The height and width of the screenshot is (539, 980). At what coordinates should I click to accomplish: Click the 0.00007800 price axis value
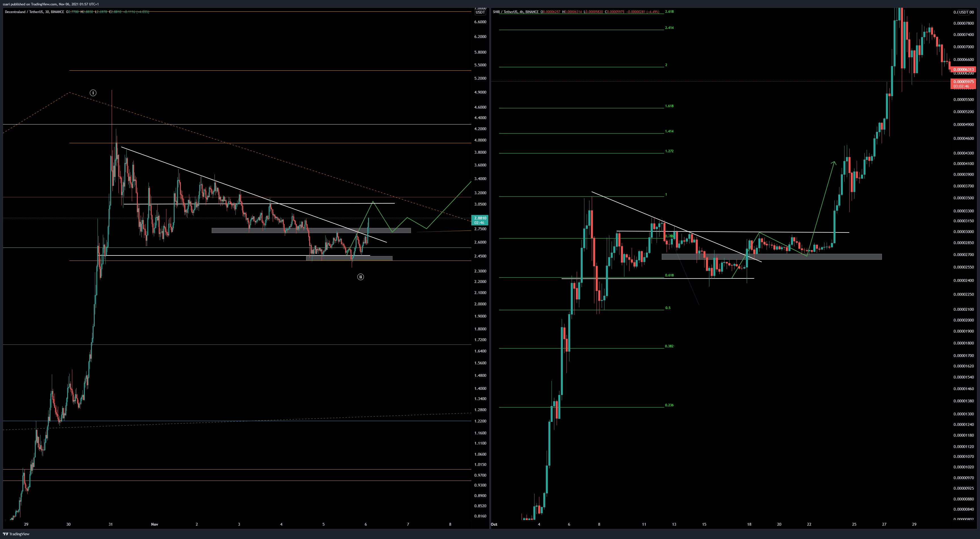click(964, 24)
